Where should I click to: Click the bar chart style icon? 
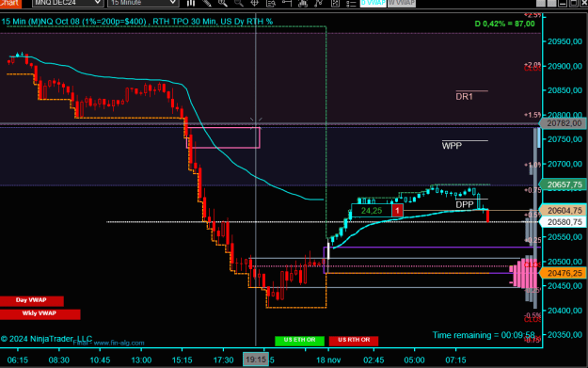click(191, 4)
